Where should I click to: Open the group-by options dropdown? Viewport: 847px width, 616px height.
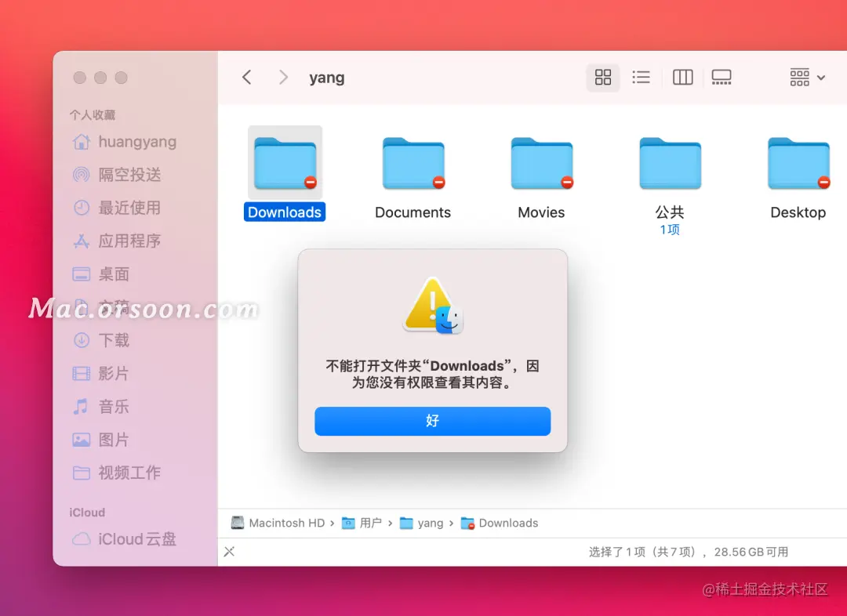807,78
